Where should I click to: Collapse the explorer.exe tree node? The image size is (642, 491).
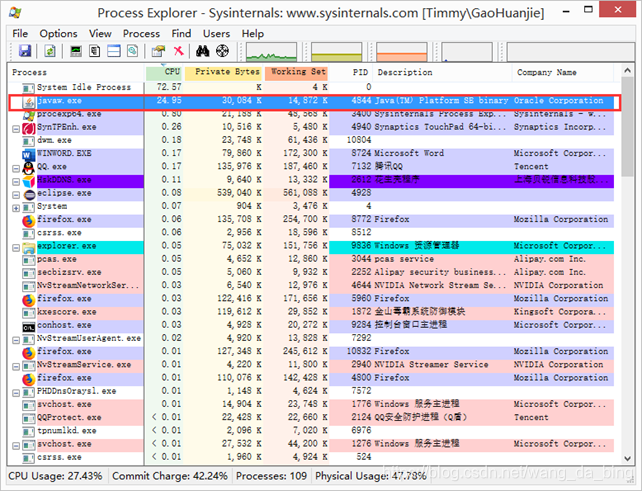pyautogui.click(x=16, y=248)
